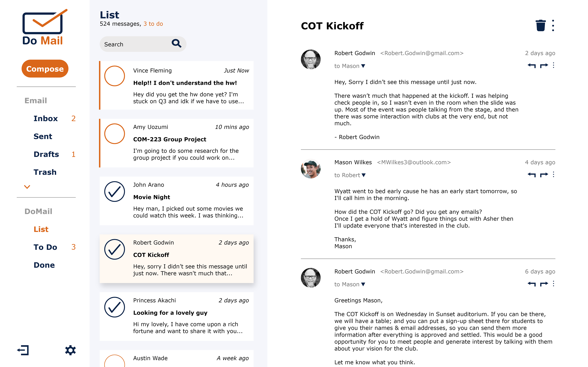This screenshot has width=588, height=367.
Task: Reply to Robert Godwin's 2 days ago message
Action: click(531, 65)
